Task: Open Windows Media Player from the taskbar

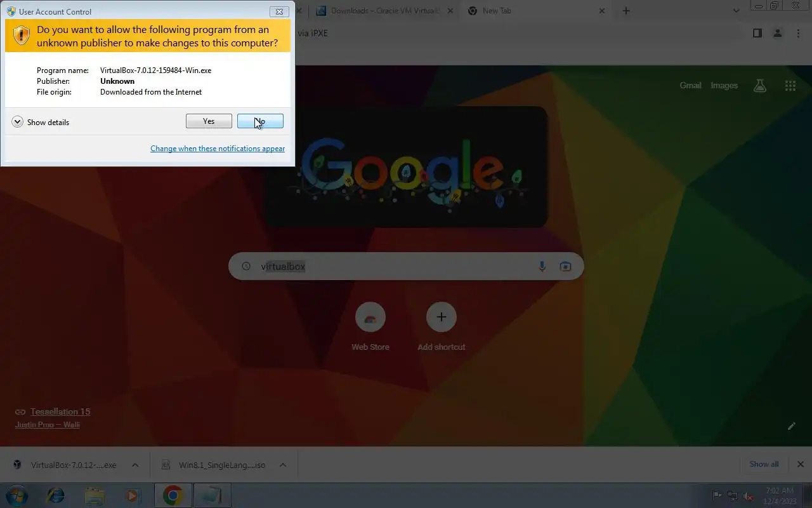Action: coord(133,495)
